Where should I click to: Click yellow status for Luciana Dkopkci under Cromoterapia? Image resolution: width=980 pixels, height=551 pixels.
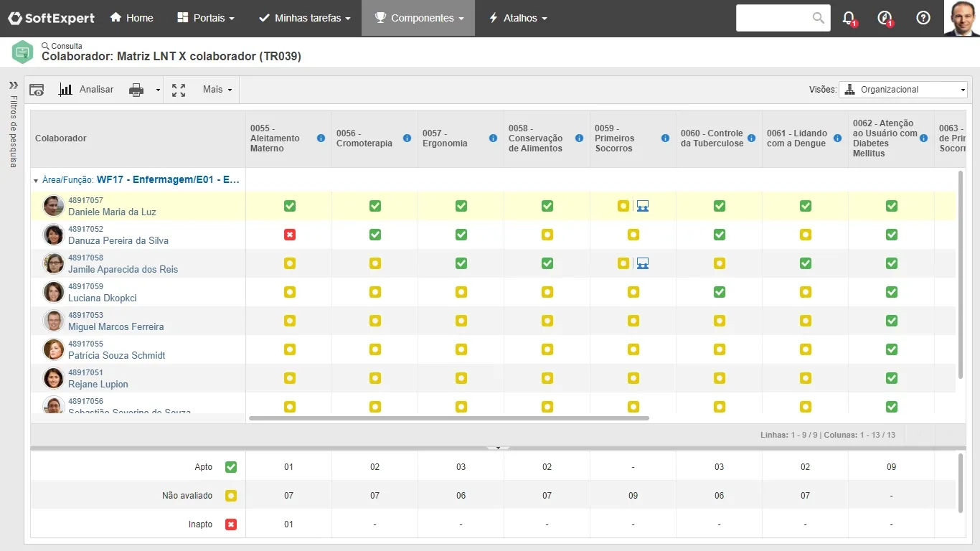click(x=375, y=292)
